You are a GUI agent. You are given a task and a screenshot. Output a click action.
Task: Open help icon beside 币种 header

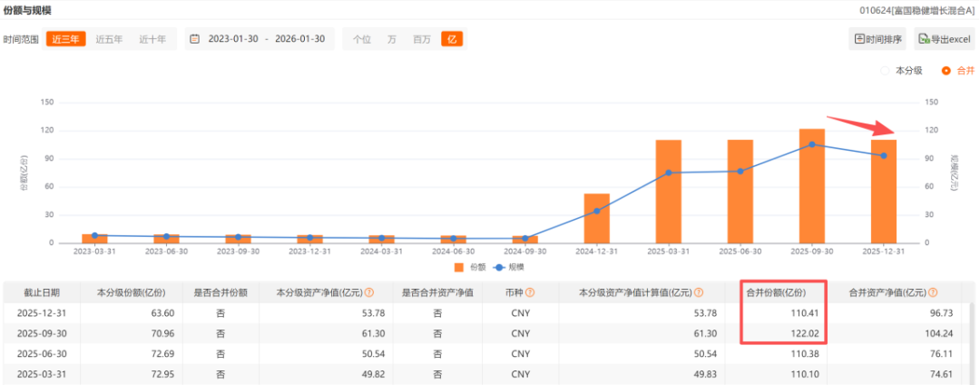click(x=530, y=292)
